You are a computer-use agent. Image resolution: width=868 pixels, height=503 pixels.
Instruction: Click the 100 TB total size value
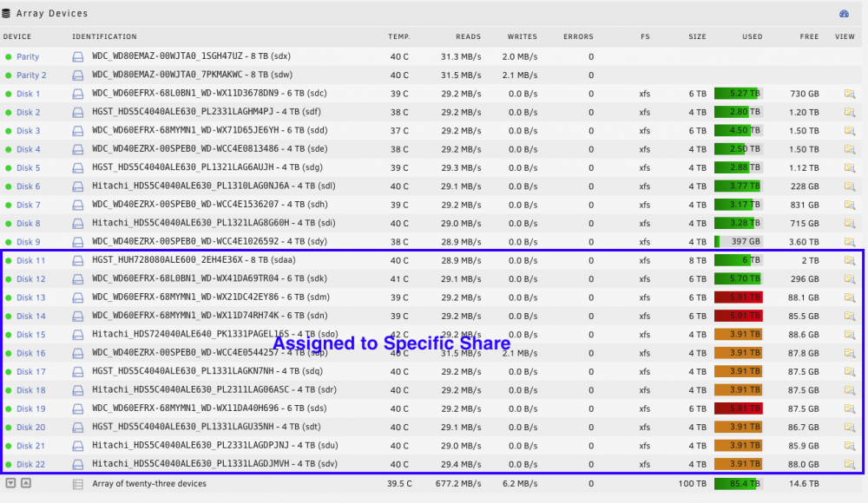coord(693,484)
